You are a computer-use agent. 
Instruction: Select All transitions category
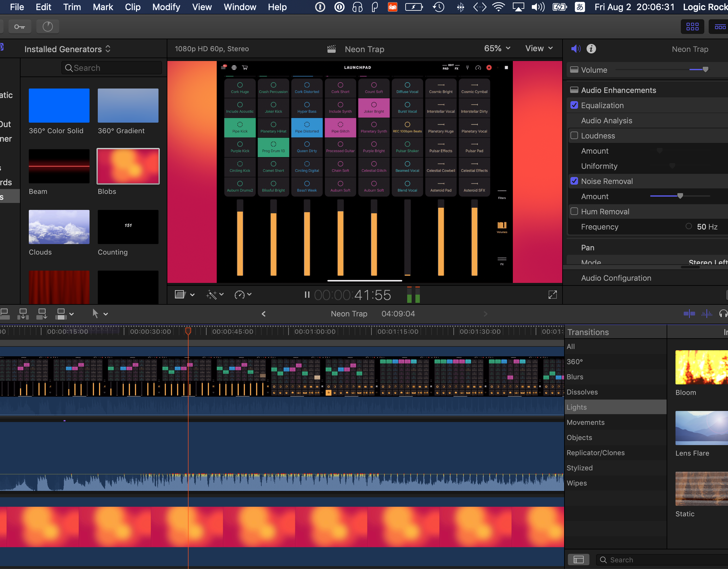pos(615,346)
